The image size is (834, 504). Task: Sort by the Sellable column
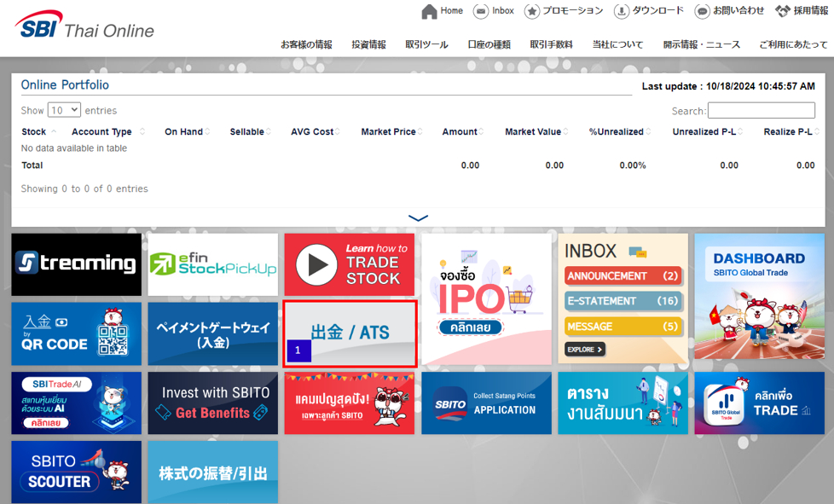coord(250,132)
